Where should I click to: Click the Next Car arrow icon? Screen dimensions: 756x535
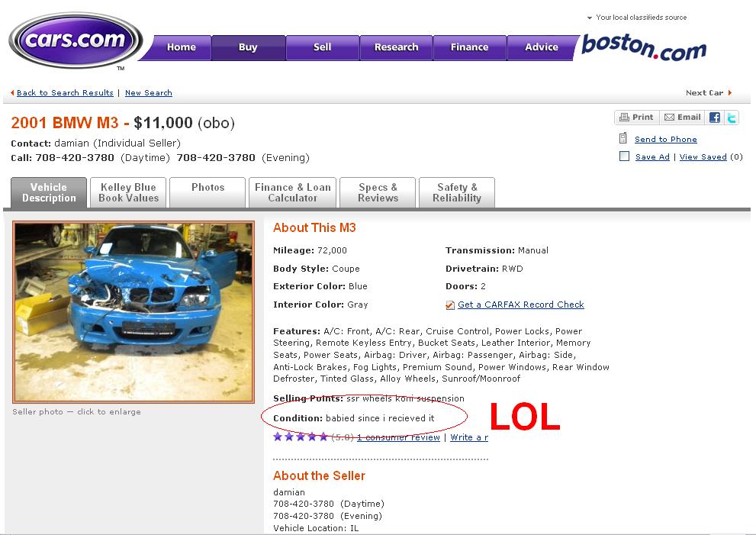(x=730, y=92)
